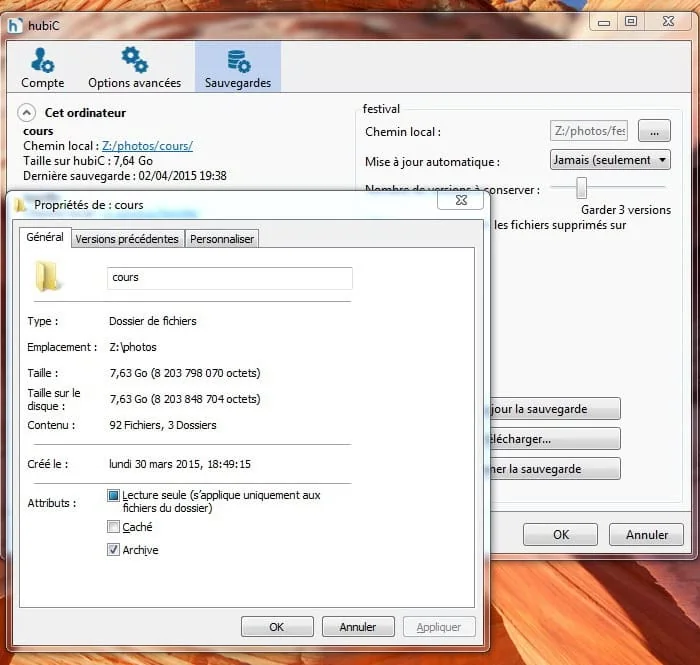
Task: Close the Propriétés de cours dialog
Action: point(461,200)
